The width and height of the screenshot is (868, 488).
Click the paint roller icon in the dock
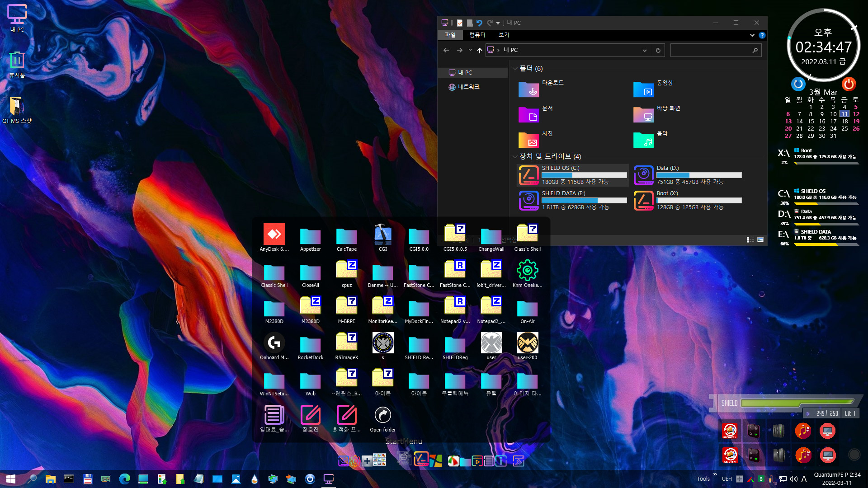[x=519, y=461]
